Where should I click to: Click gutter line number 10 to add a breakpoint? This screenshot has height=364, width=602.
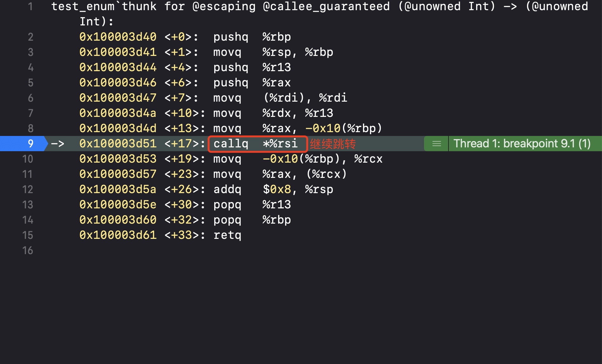[28, 159]
